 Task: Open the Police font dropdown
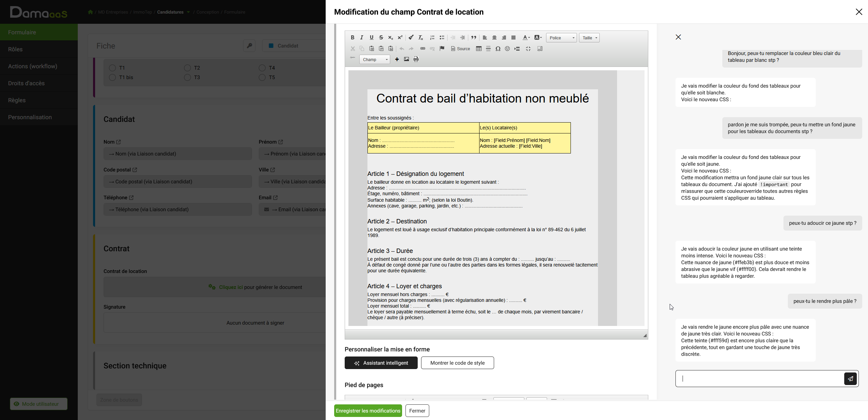(x=561, y=38)
